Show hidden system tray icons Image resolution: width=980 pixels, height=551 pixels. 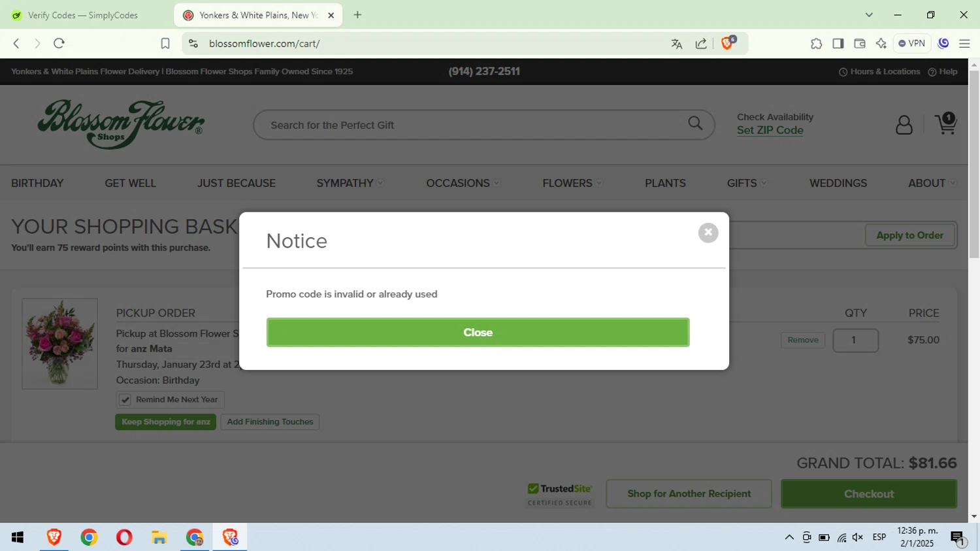tap(789, 537)
